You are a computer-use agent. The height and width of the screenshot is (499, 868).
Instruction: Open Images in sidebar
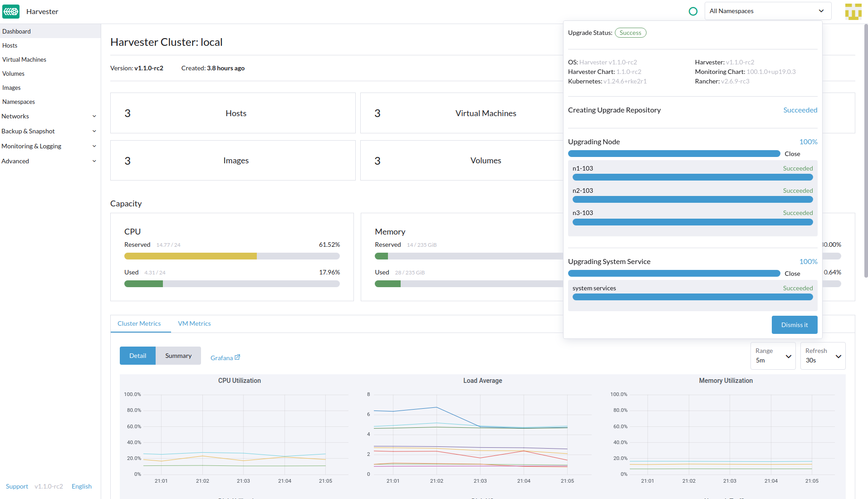(x=50, y=88)
